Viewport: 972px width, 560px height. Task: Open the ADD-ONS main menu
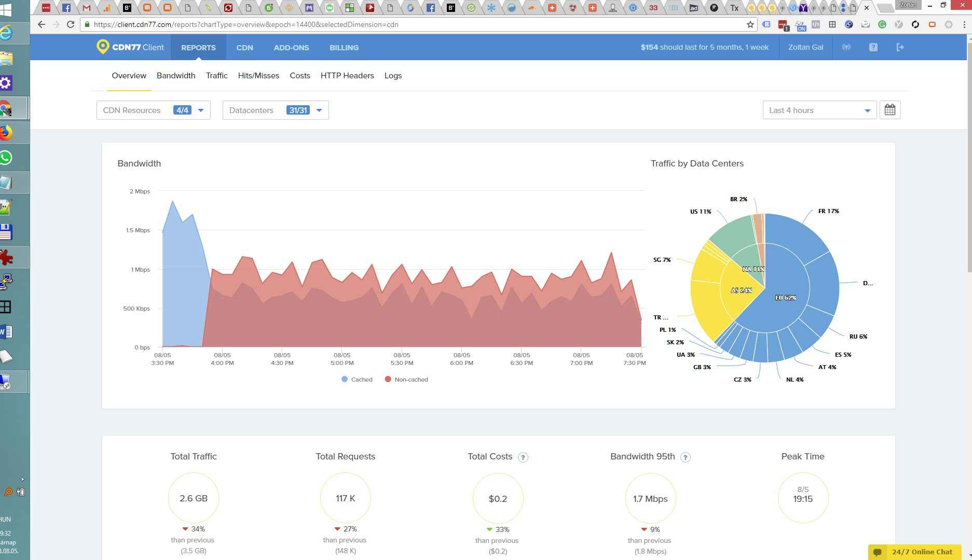pyautogui.click(x=291, y=47)
